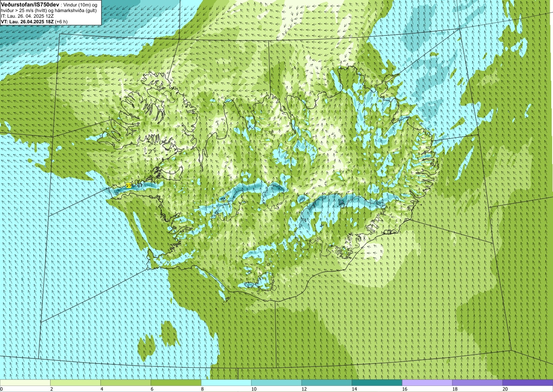Screen dimensions: 553x392
Task: Click the scale label 8
Action: point(202,389)
